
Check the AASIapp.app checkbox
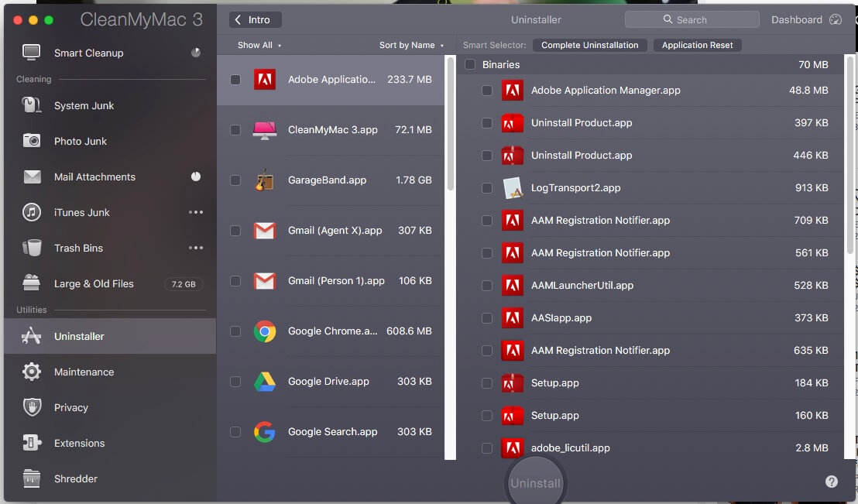tap(486, 318)
